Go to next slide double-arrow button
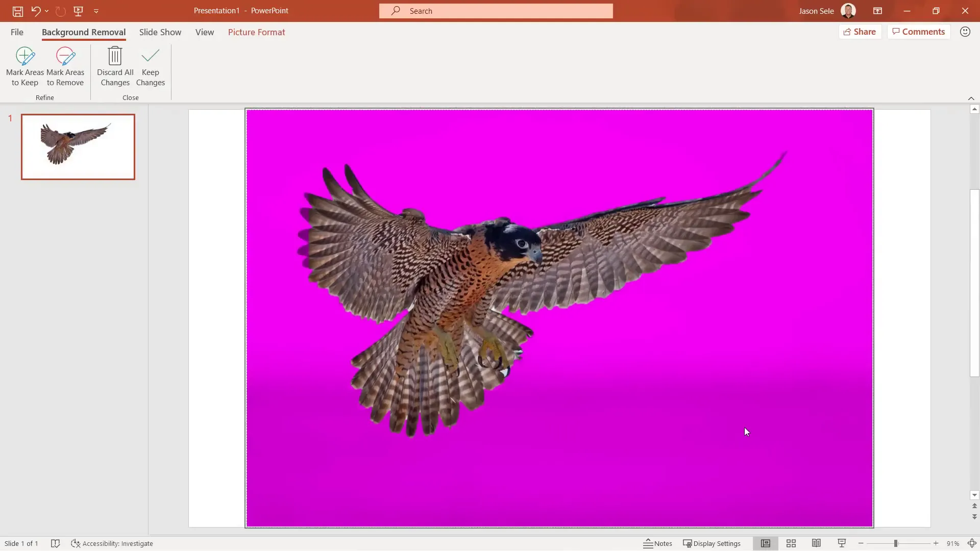Screen dimensions: 980x551 click(x=974, y=517)
